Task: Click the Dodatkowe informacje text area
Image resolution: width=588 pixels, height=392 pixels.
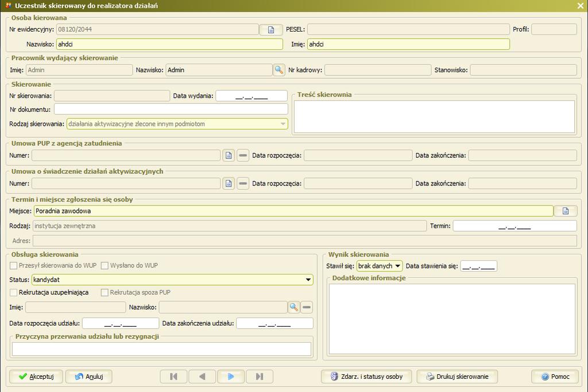Action: coord(452,319)
